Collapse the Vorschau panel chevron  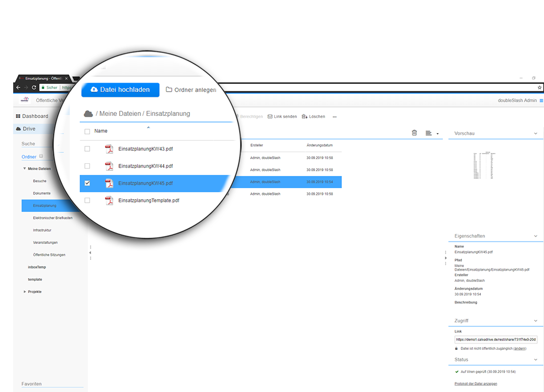[536, 134]
